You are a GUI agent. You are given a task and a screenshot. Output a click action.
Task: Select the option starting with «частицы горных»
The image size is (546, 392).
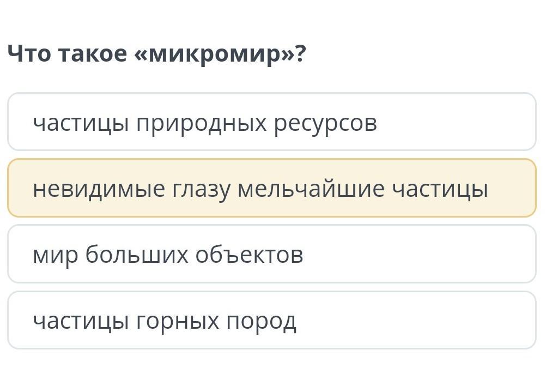click(271, 321)
